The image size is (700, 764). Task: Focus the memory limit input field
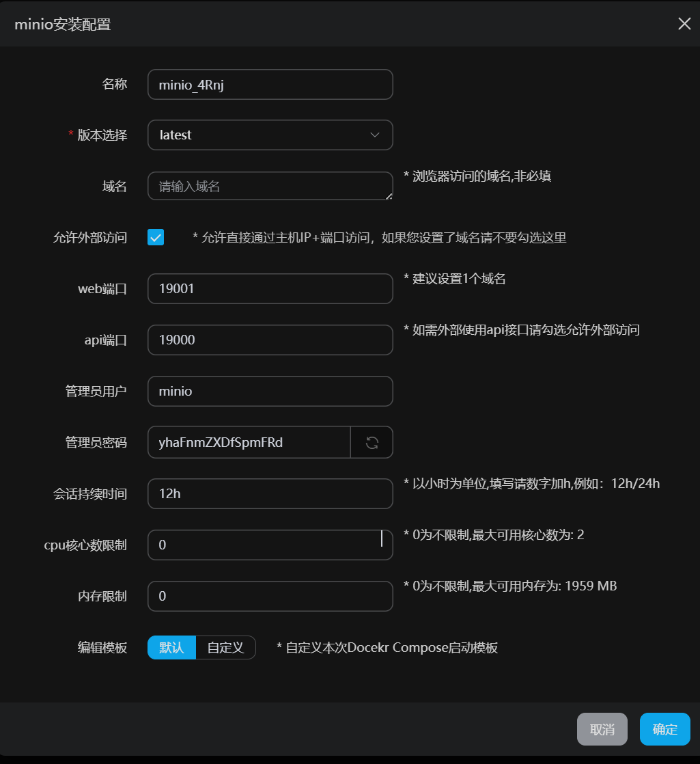click(x=270, y=596)
